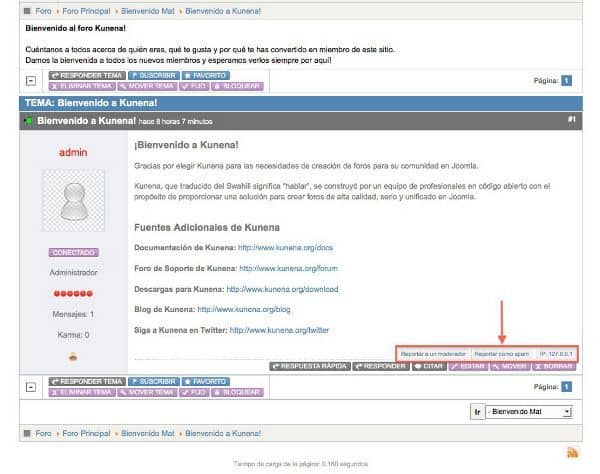Screen dimensions: 600x474
Task: Click the CONECTADO status badge
Action: [x=73, y=252]
